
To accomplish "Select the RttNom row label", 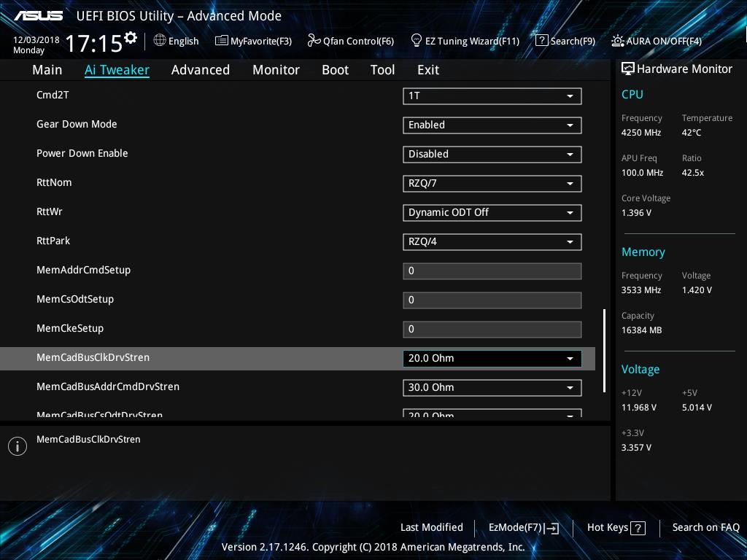I will click(54, 182).
